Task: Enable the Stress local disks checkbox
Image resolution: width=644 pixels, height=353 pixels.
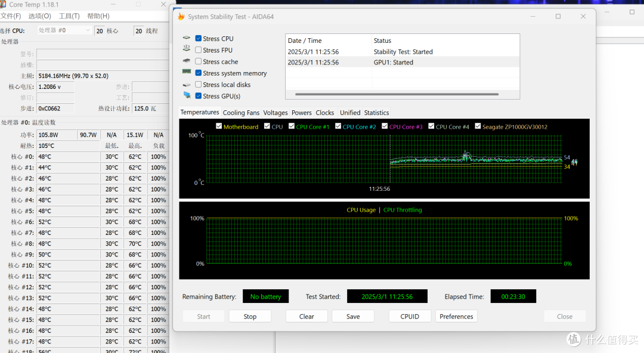Action: point(199,84)
